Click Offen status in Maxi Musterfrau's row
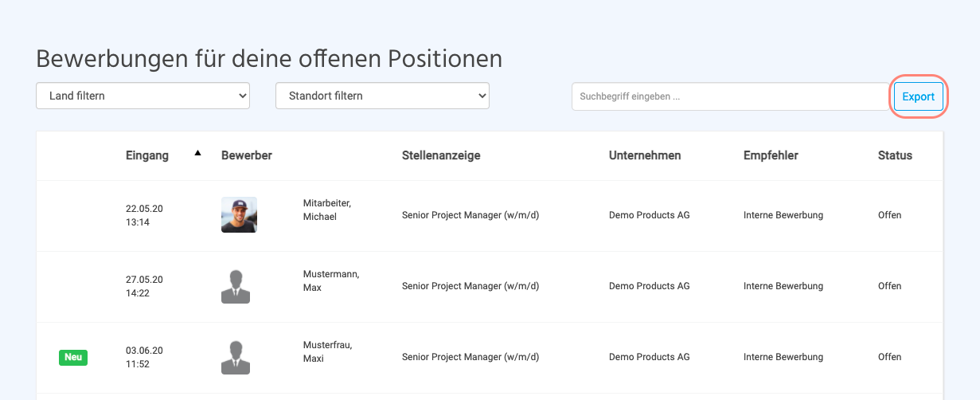Viewport: 980px width, 400px height. pyautogui.click(x=889, y=357)
